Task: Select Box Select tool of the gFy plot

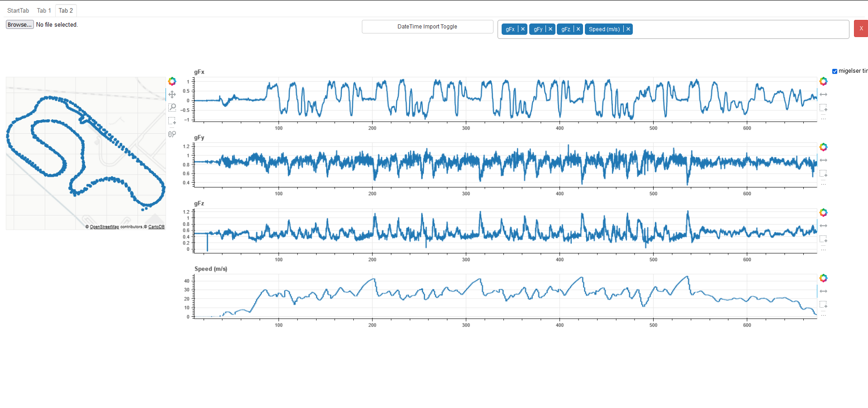Action: 823,174
